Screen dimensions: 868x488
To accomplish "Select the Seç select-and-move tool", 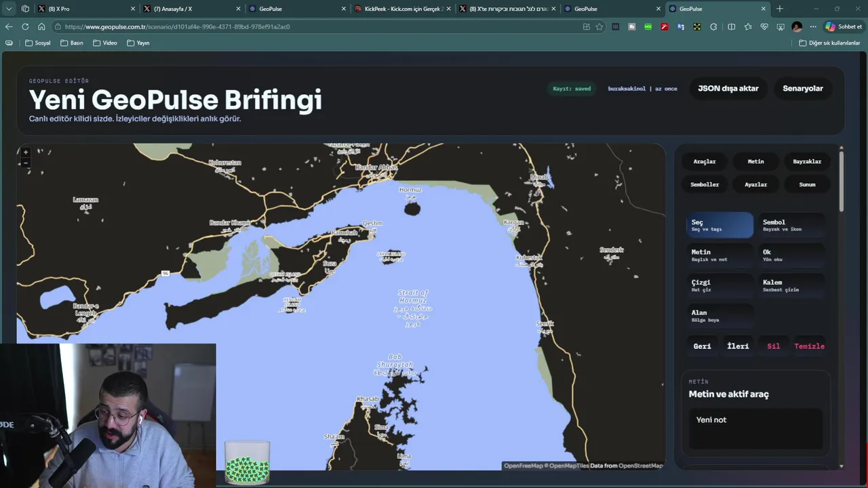I will [x=719, y=225].
